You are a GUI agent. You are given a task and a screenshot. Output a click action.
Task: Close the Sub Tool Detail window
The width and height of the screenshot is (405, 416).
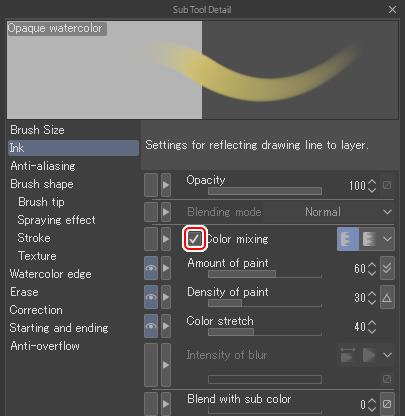point(392,10)
